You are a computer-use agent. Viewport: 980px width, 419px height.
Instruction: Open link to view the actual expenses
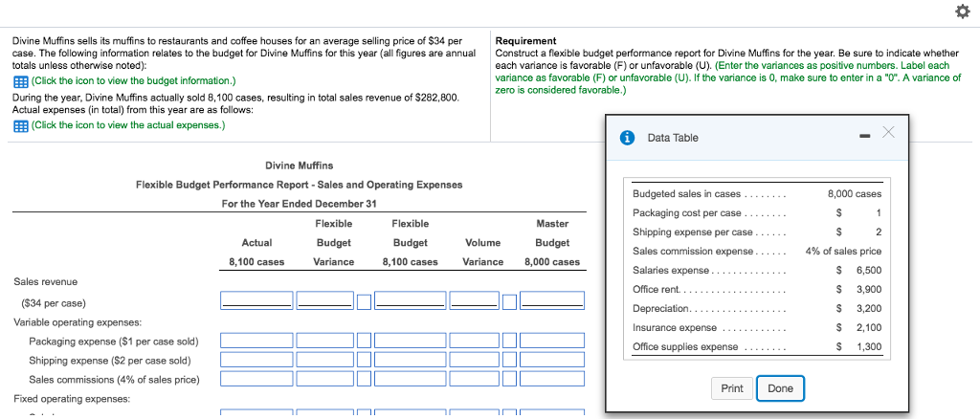(128, 125)
